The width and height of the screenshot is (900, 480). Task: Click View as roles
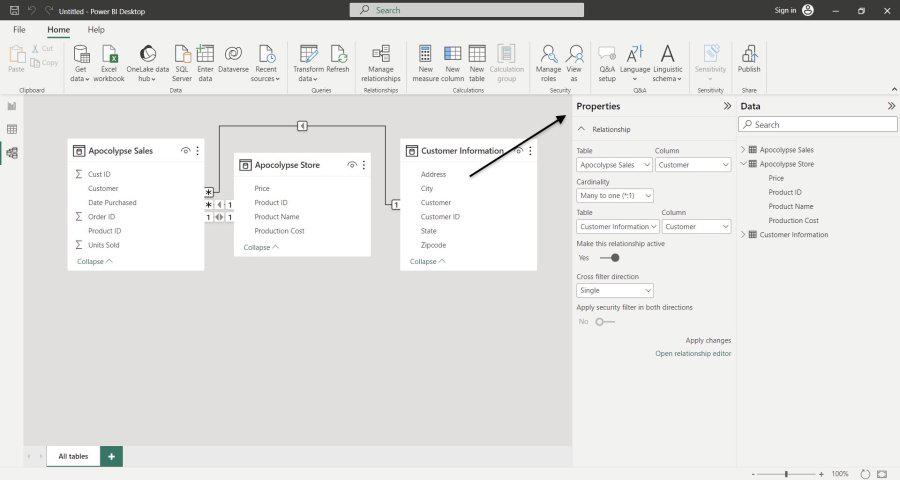pos(574,63)
